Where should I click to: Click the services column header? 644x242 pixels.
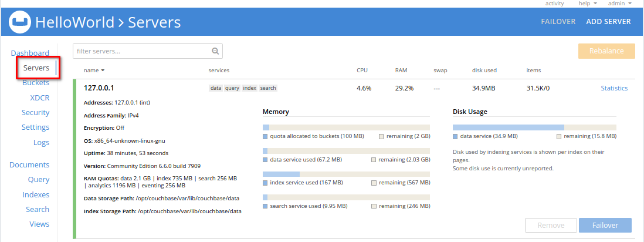[x=219, y=70]
